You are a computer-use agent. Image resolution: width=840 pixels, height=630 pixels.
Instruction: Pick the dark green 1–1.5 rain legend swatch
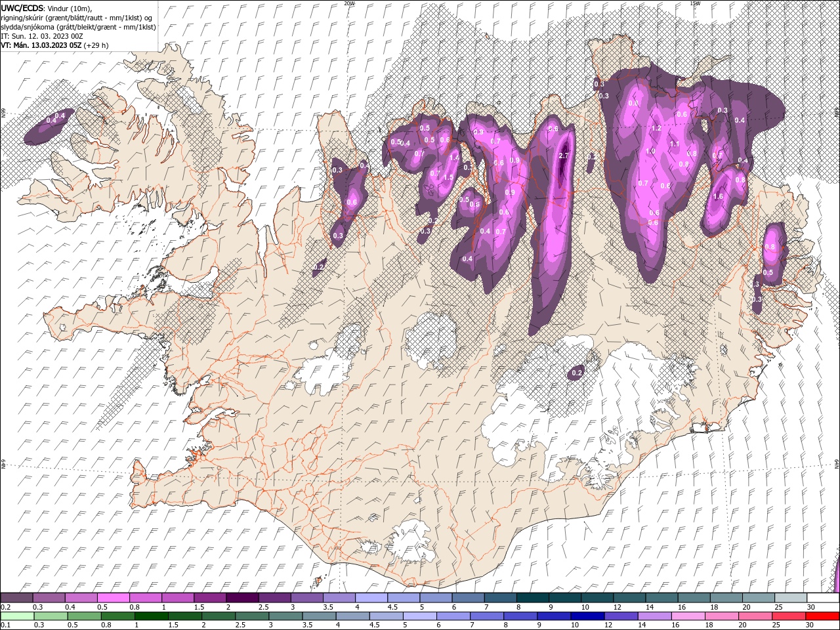click(x=151, y=616)
